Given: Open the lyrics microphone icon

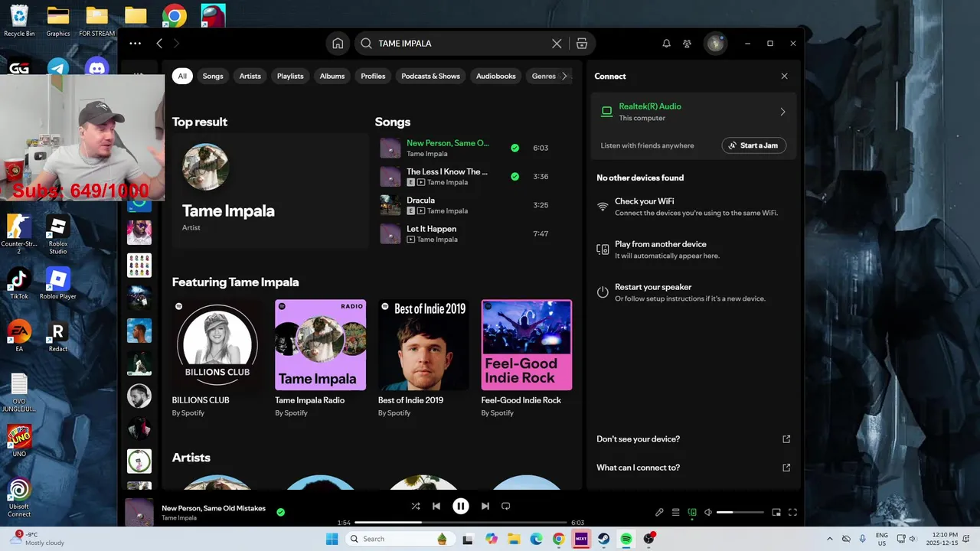Looking at the screenshot, I should point(659,512).
